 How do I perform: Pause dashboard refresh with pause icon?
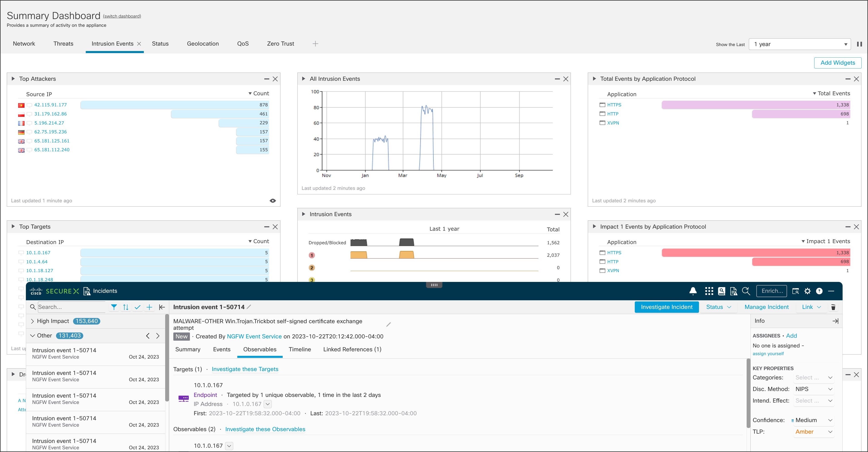click(x=859, y=44)
